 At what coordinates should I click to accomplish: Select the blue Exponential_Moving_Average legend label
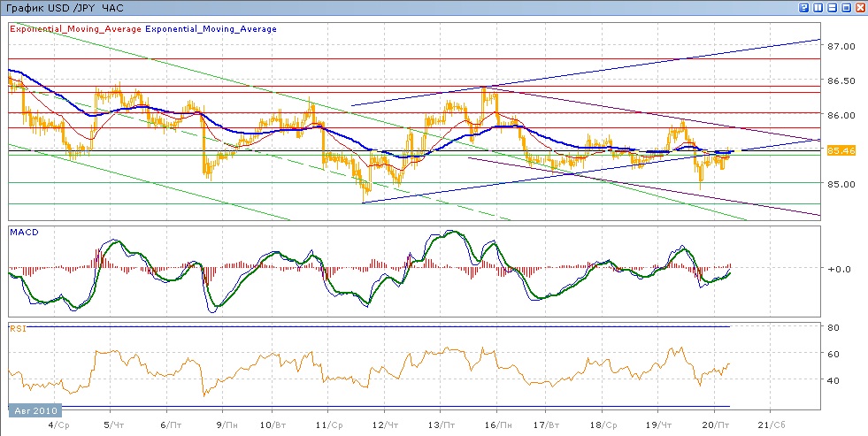[211, 29]
